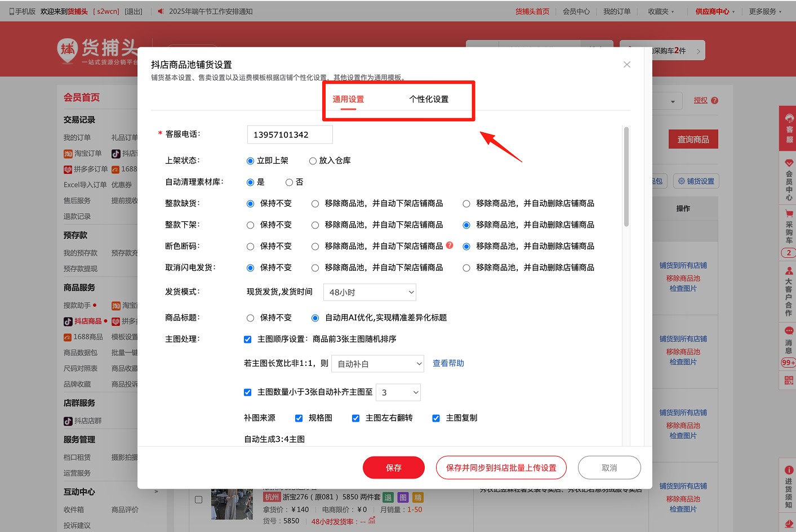
Task: Click the help question mark beside 断色断码
Action: (x=450, y=245)
